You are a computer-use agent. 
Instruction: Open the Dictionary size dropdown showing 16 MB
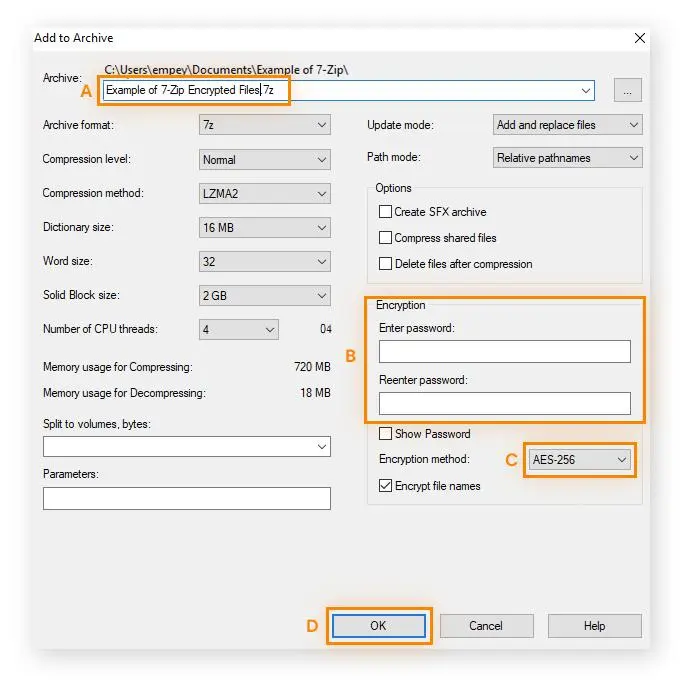tap(264, 227)
